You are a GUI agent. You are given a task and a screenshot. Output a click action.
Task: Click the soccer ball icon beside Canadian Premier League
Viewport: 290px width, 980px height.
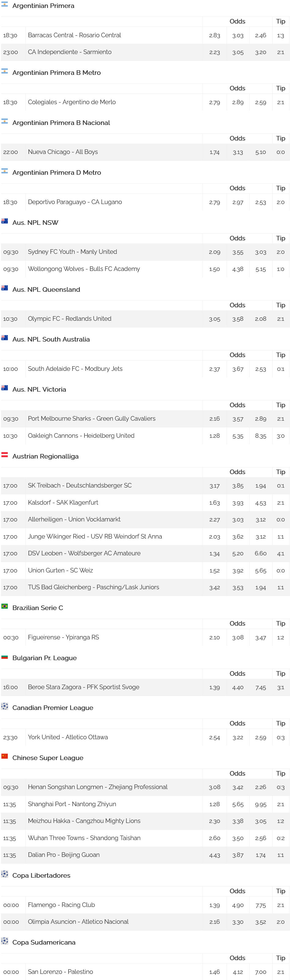5,706
